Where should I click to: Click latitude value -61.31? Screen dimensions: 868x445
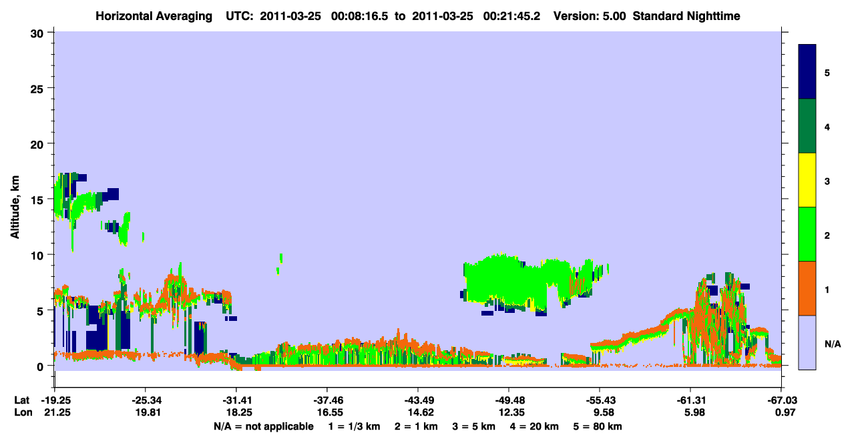pyautogui.click(x=690, y=400)
